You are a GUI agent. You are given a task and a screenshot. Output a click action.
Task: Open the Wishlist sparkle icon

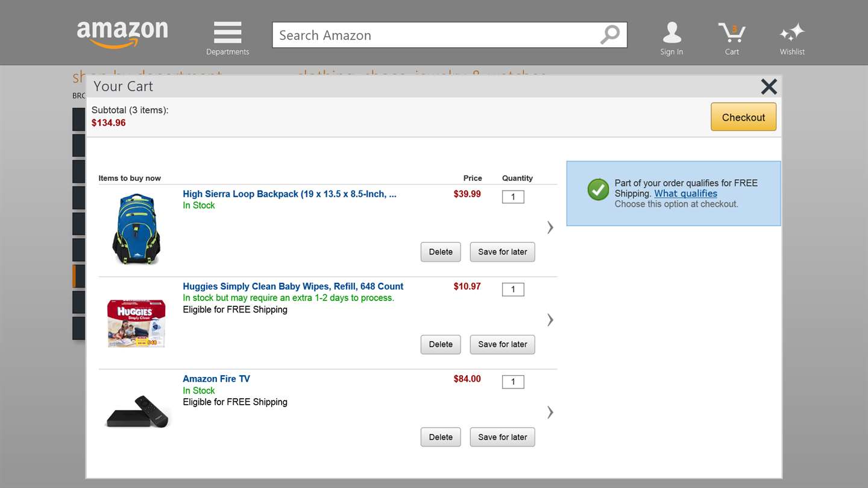click(x=792, y=33)
